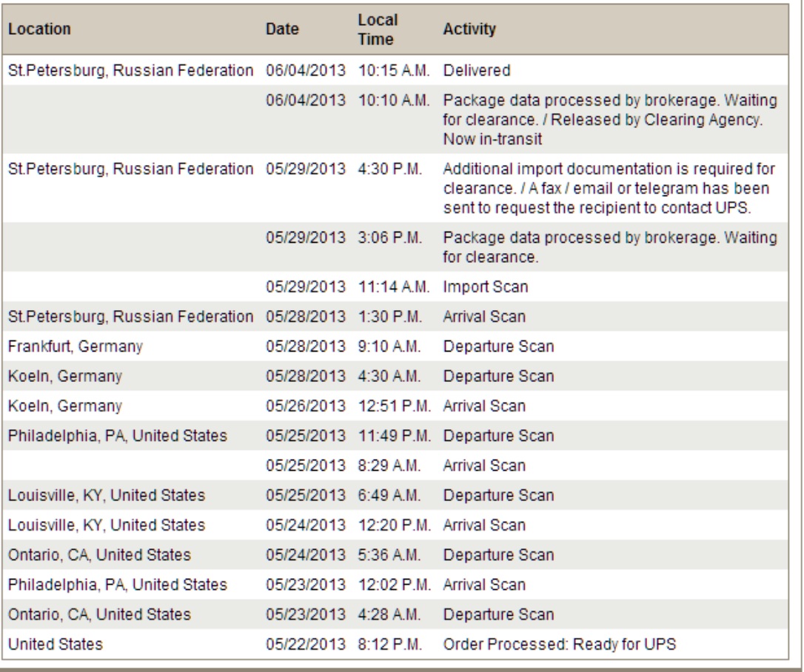Click the Import Scan activity entry
Viewport: 804px width, 672px height.
[x=486, y=287]
